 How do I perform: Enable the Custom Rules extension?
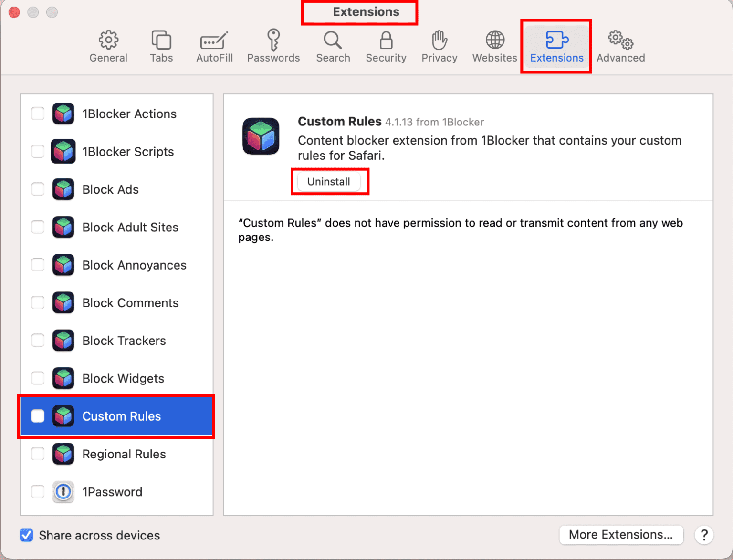pos(38,416)
